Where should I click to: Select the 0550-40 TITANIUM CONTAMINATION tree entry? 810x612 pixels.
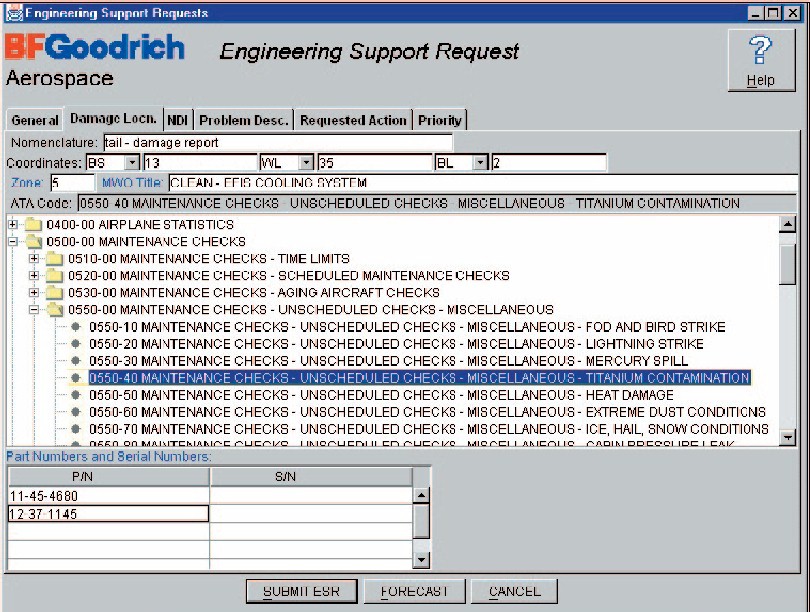tap(300, 378)
